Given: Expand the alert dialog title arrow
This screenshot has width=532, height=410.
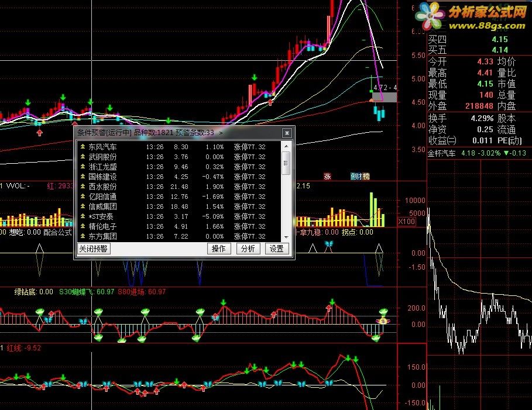Looking at the screenshot, I should tap(221, 133).
